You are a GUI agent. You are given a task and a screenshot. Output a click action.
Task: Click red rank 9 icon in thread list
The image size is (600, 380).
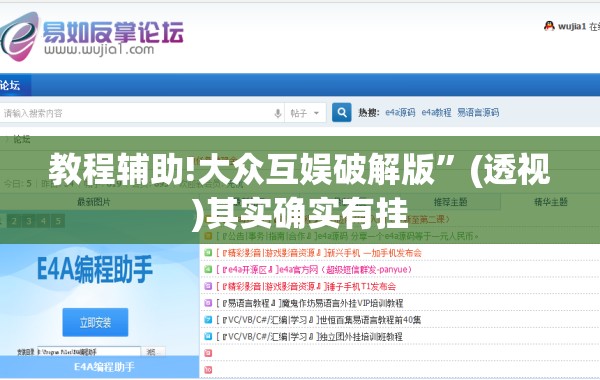(x=208, y=353)
